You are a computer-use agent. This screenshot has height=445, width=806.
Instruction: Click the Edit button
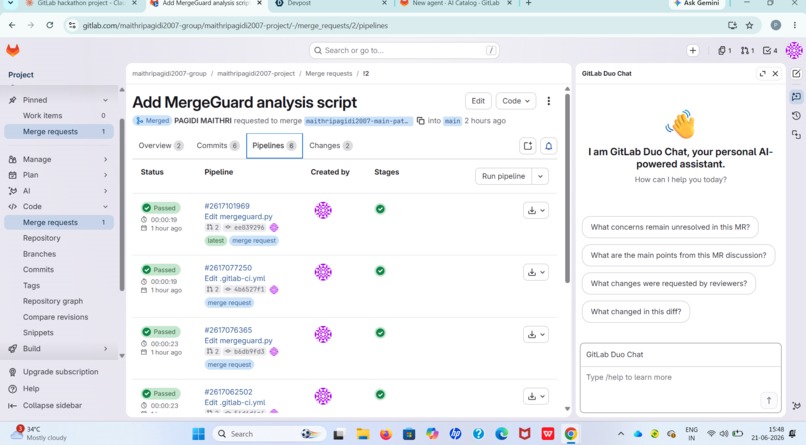click(478, 101)
